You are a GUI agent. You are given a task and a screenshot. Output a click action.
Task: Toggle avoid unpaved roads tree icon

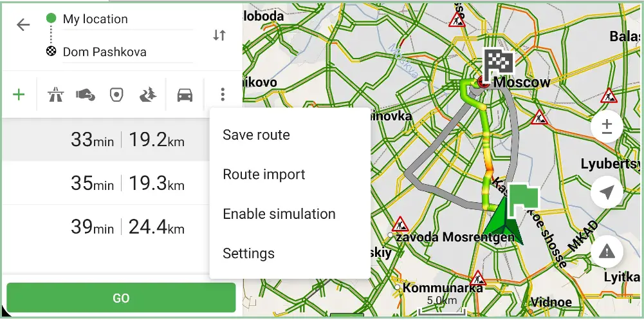[x=148, y=95]
